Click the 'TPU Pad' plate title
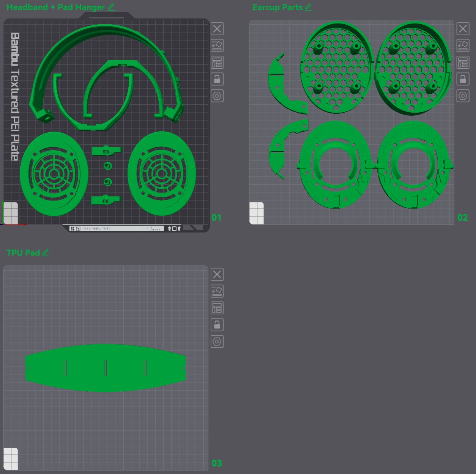 [x=23, y=253]
